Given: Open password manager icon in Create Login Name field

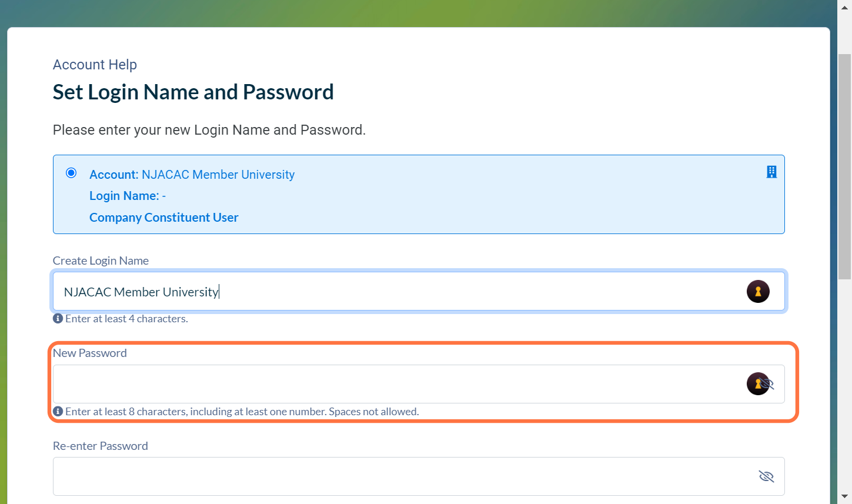Looking at the screenshot, I should tap(758, 291).
